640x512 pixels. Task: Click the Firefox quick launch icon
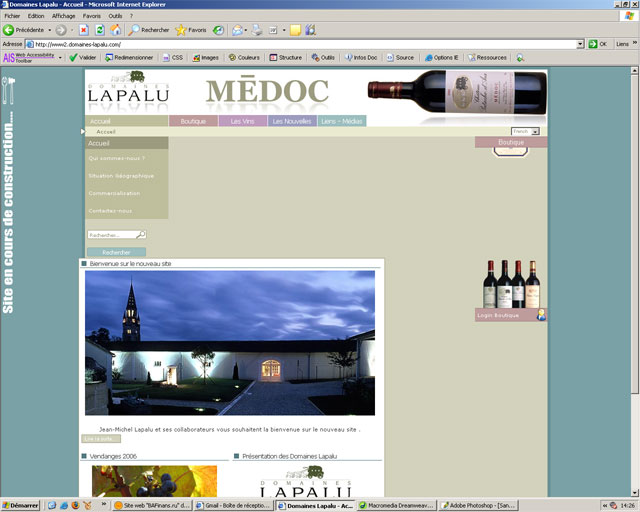(x=75, y=505)
